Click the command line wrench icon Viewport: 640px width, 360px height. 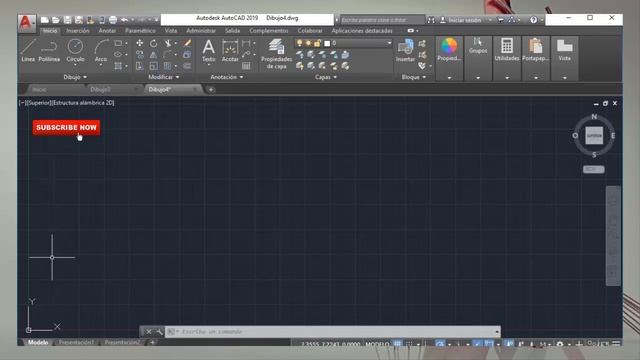click(159, 331)
